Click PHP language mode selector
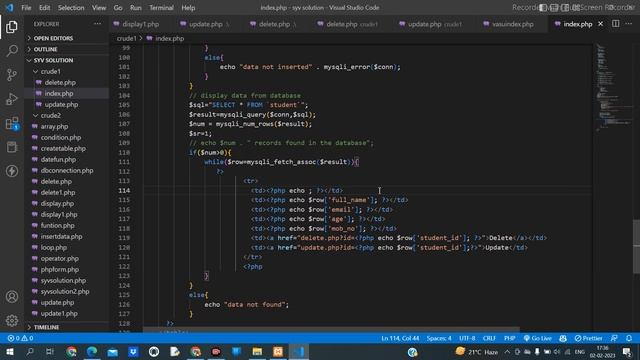The width and height of the screenshot is (640, 360). point(509,338)
